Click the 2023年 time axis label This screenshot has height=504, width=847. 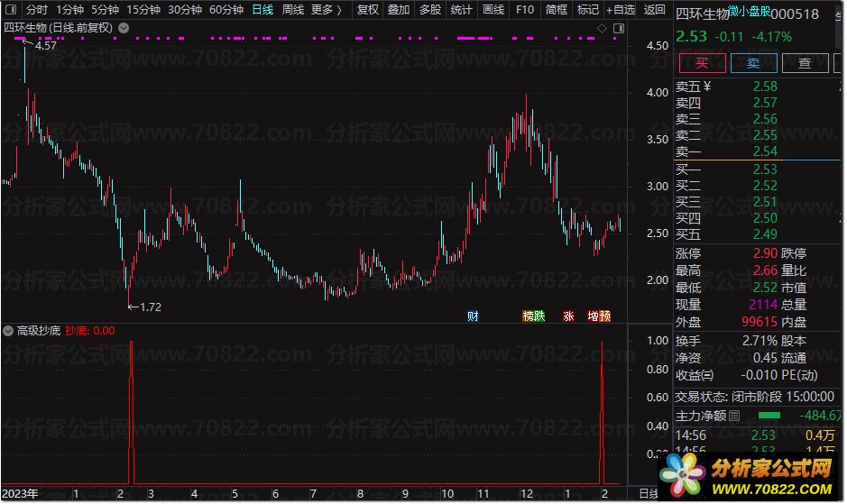pos(20,494)
